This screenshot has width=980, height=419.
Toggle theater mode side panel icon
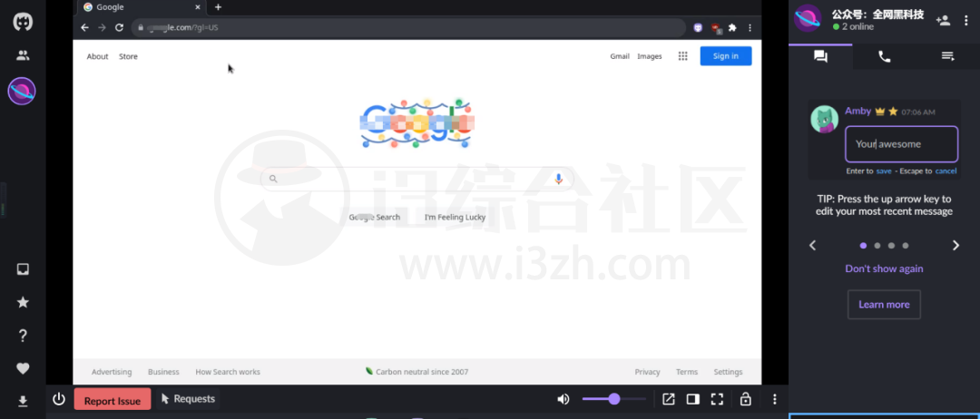click(x=692, y=399)
